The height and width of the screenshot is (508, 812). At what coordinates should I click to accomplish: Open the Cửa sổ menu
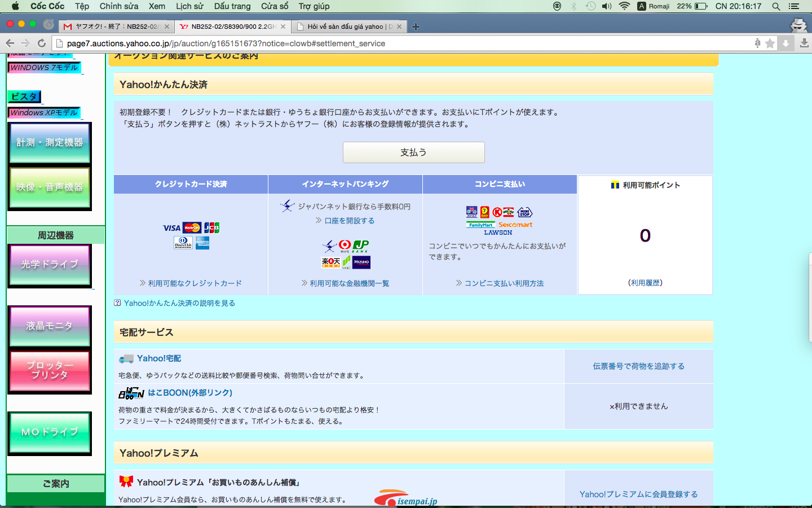click(x=275, y=6)
